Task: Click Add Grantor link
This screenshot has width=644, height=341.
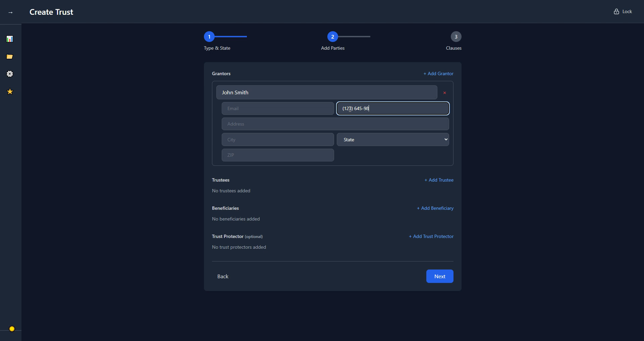Action: [x=438, y=74]
